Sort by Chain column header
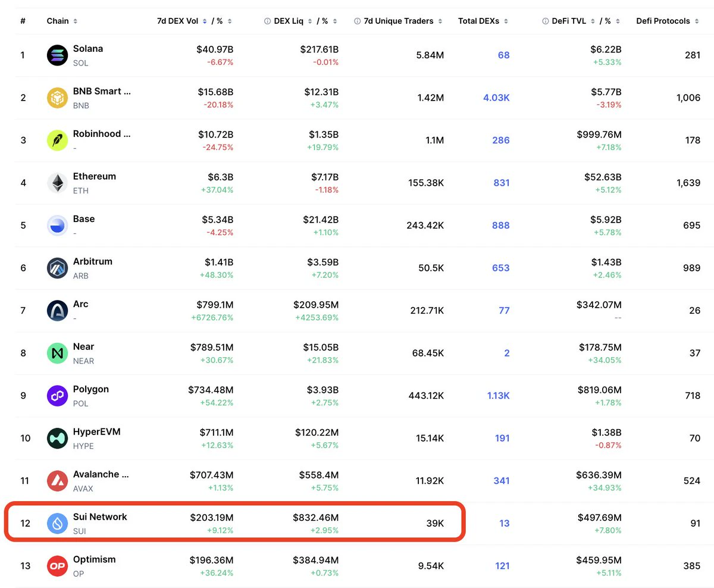 62,21
